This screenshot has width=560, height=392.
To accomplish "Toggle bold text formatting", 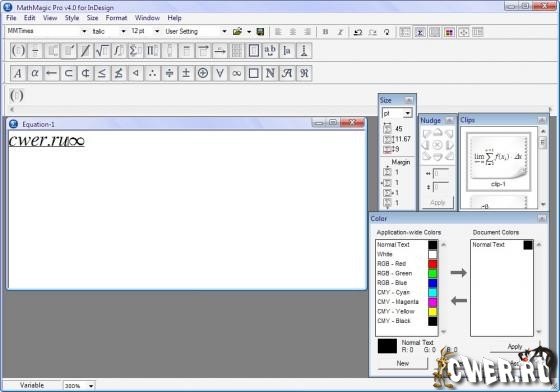I will pos(325,32).
